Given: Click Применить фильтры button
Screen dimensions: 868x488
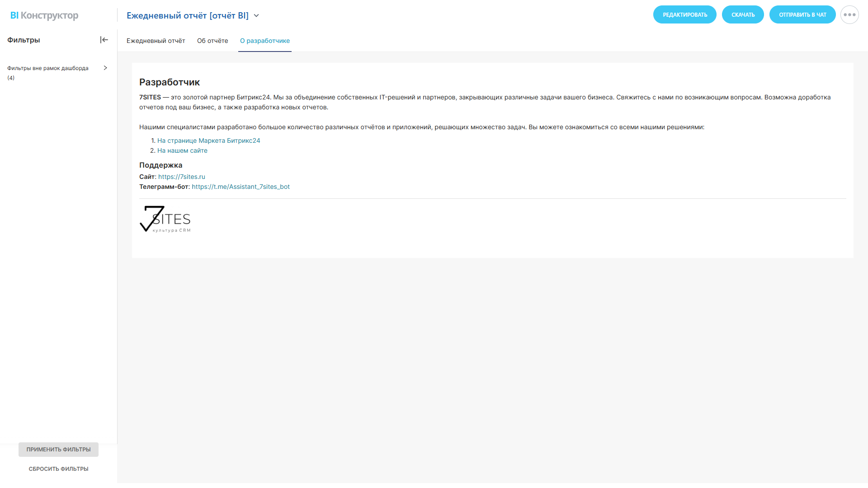Looking at the screenshot, I should pyautogui.click(x=58, y=450).
